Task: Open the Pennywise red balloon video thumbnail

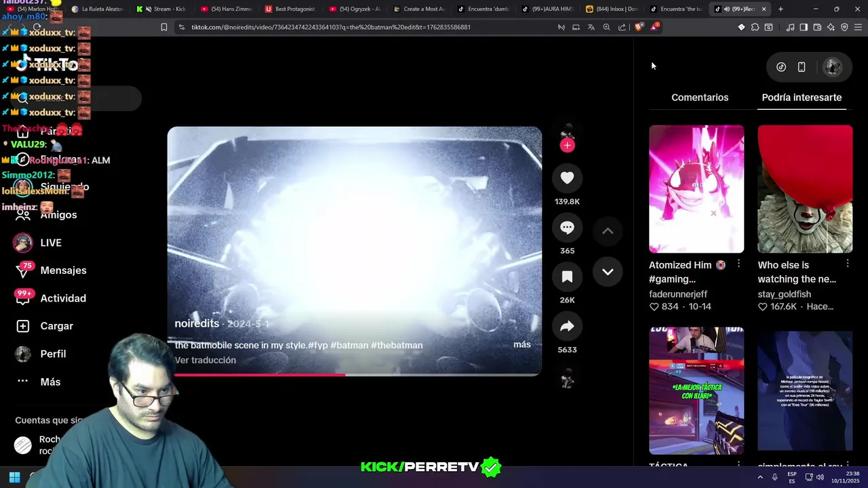Action: point(805,189)
